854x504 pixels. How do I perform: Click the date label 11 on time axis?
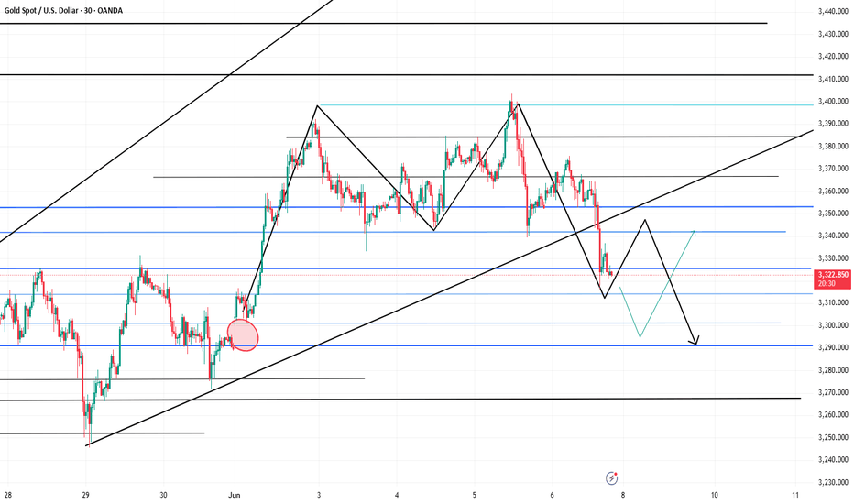coord(795,495)
